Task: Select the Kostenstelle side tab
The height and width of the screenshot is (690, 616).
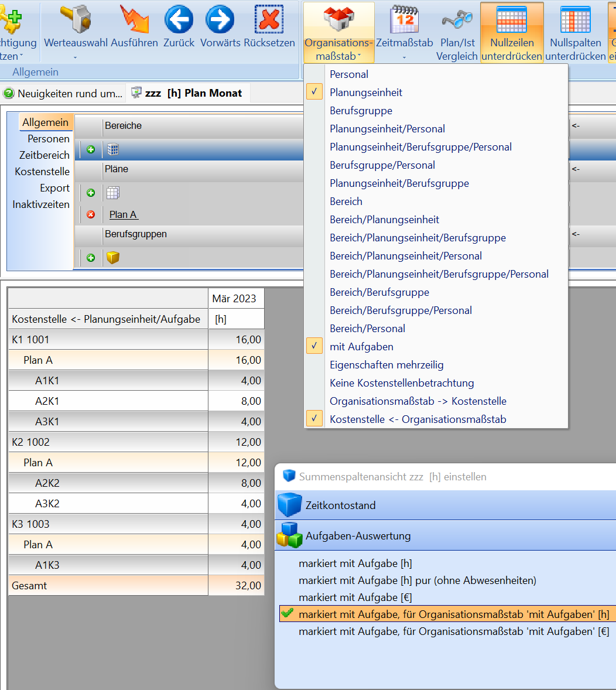Action: pyautogui.click(x=42, y=172)
